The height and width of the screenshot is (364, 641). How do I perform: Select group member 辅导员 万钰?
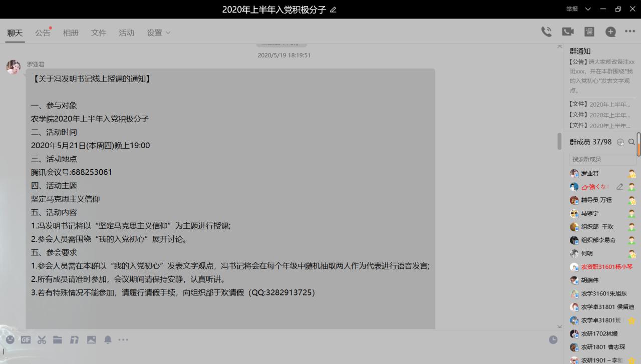pyautogui.click(x=596, y=200)
